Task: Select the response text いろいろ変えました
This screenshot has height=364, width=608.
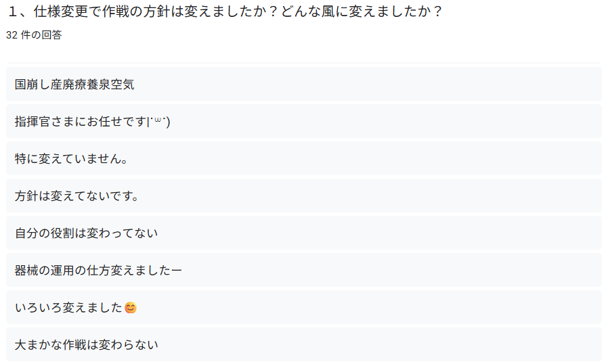Action: tap(68, 308)
